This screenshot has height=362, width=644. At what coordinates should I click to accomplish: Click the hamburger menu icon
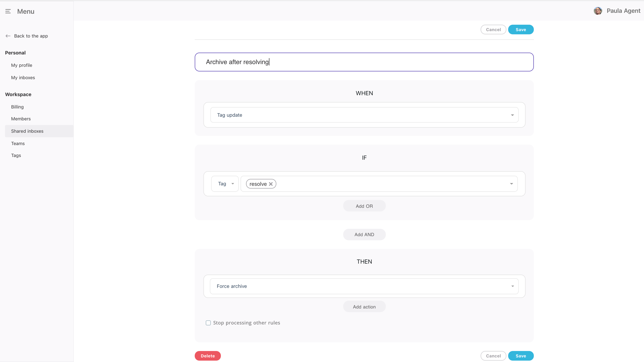click(8, 11)
